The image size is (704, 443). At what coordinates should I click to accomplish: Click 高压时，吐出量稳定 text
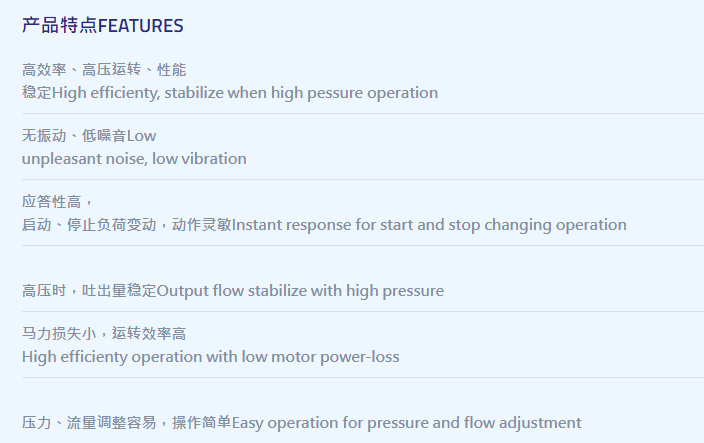coord(89,291)
